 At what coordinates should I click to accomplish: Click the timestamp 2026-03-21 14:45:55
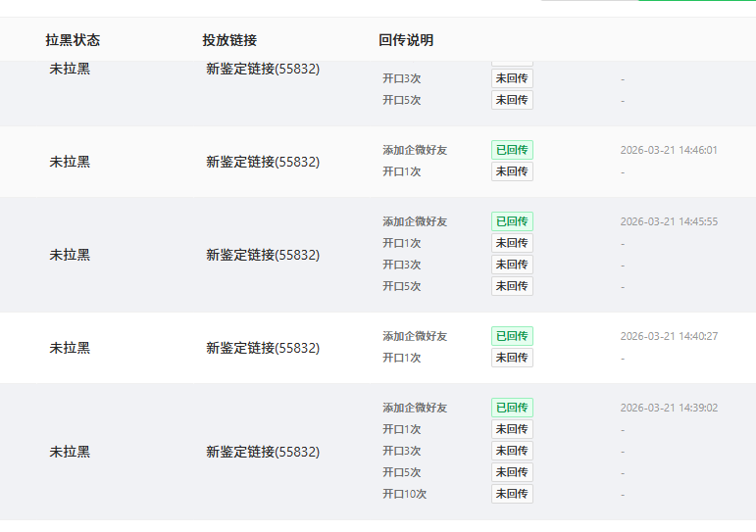pyautogui.click(x=669, y=221)
